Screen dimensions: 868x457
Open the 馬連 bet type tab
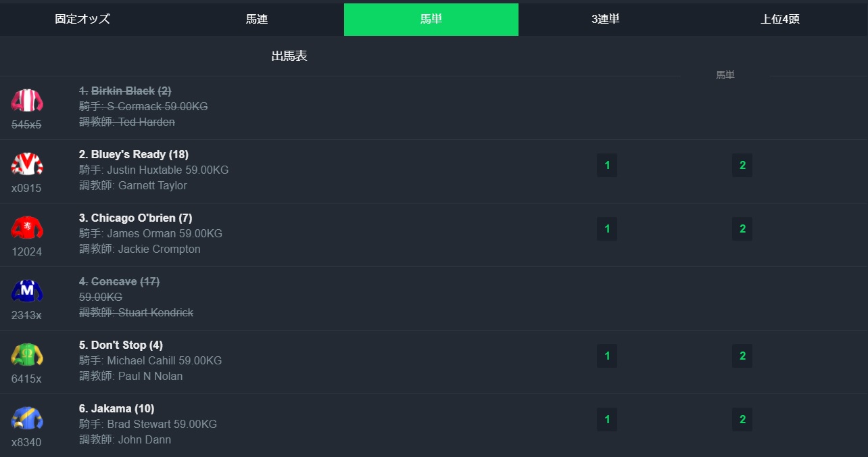point(257,19)
